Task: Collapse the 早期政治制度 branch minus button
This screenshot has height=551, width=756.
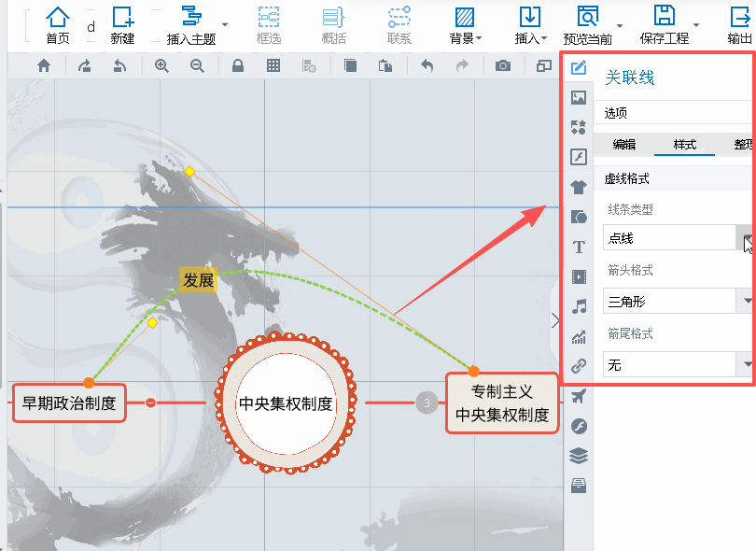Action: 150,403
